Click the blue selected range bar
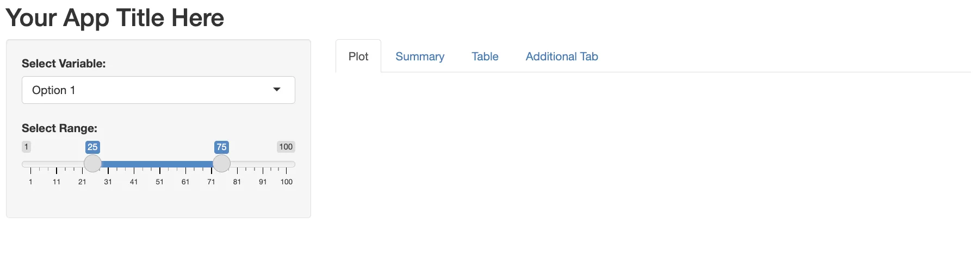980x261 pixels. pos(157,164)
